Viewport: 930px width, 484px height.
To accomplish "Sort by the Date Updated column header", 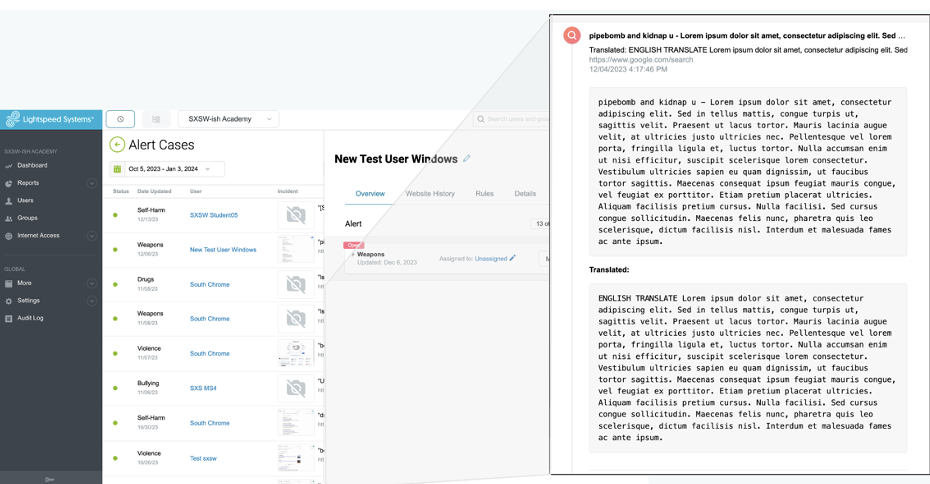I will 154,192.
